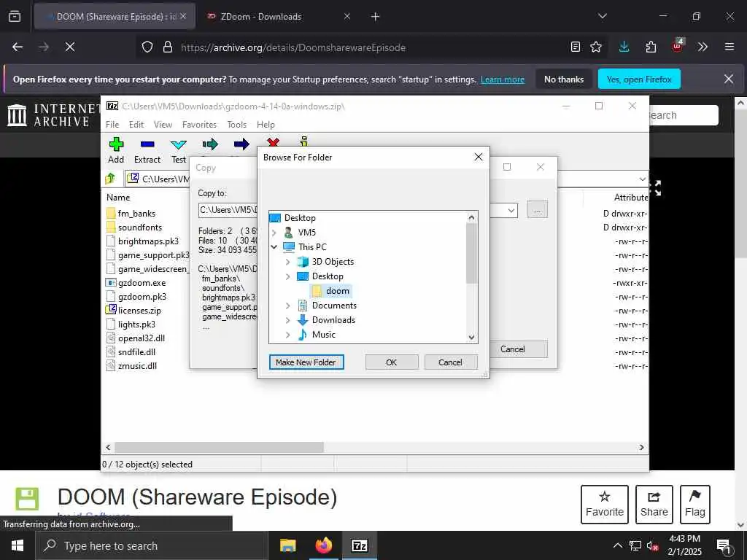Click Cancel in Browse For Folder
The width and height of the screenshot is (747, 560).
[450, 362]
